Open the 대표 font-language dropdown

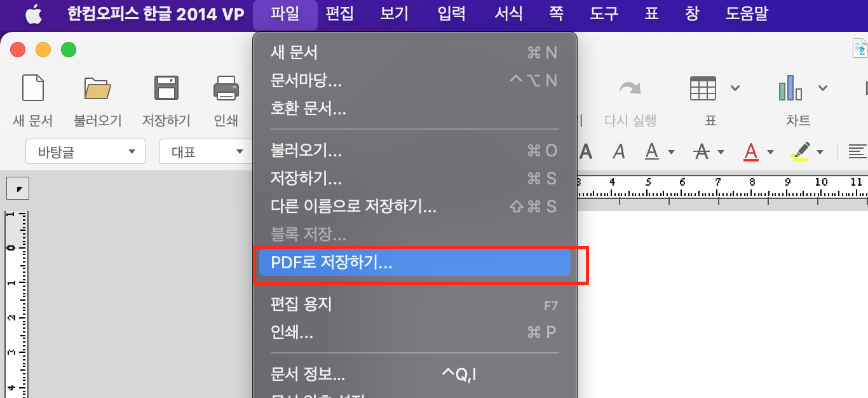(x=205, y=151)
